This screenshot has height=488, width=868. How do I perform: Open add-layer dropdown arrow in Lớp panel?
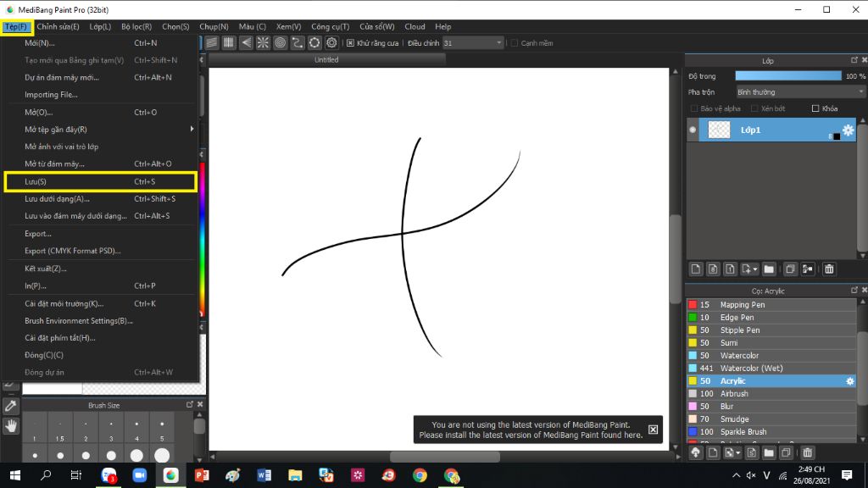tap(755, 269)
